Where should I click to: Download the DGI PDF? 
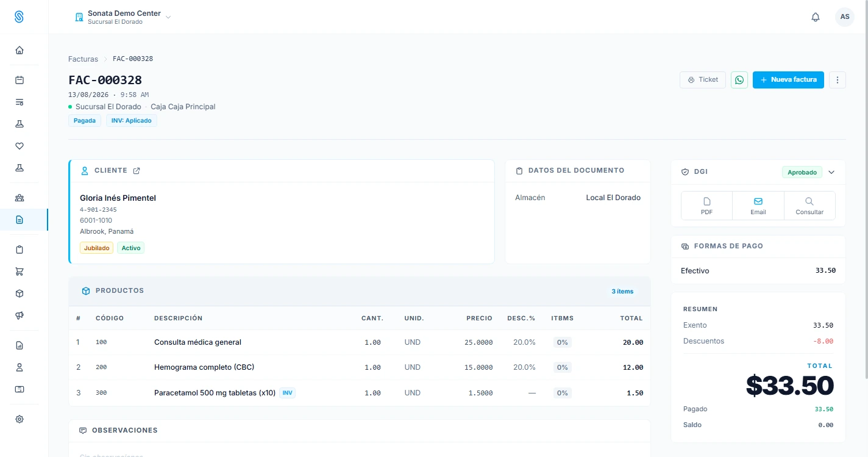point(706,206)
